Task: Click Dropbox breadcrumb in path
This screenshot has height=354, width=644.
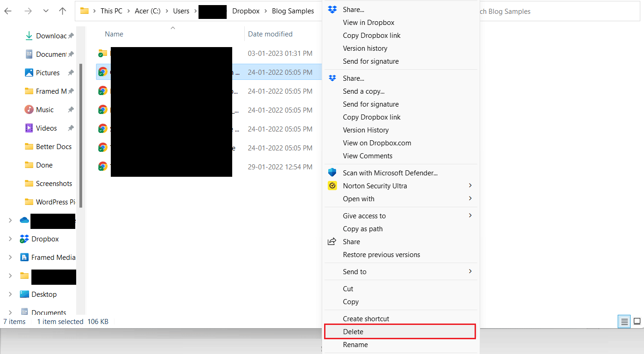Action: pyautogui.click(x=246, y=11)
